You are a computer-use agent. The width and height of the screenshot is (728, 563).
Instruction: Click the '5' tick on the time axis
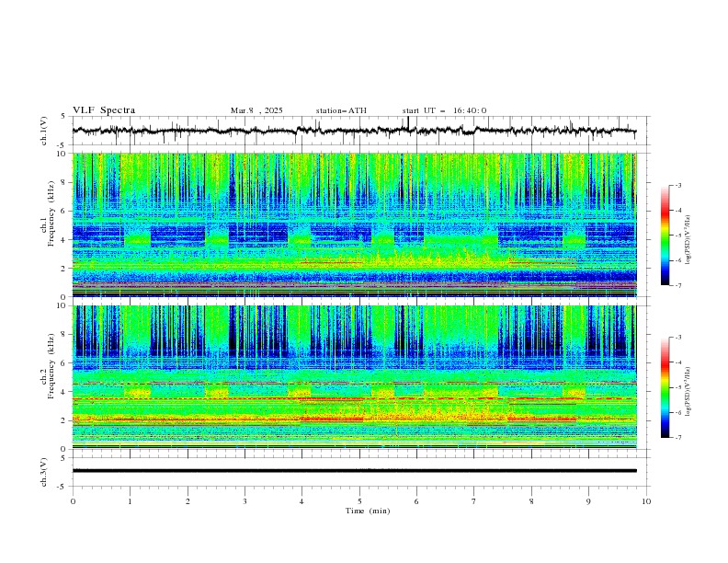(x=359, y=501)
